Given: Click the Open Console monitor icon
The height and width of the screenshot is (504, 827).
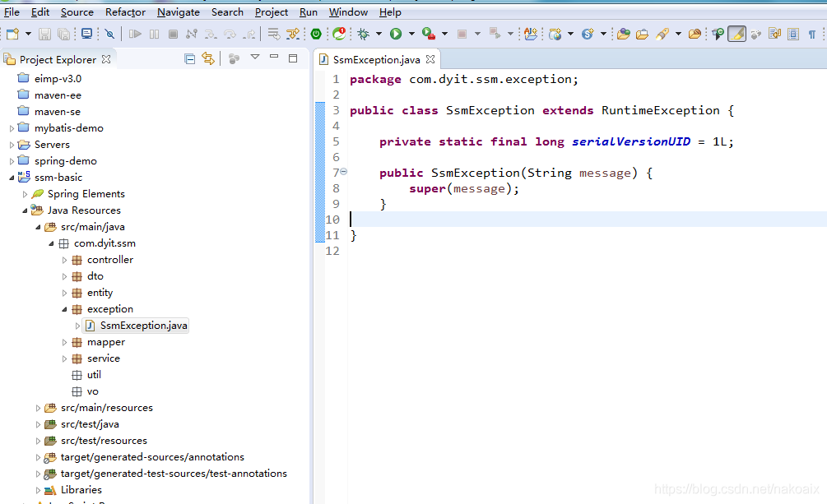Looking at the screenshot, I should coord(86,34).
